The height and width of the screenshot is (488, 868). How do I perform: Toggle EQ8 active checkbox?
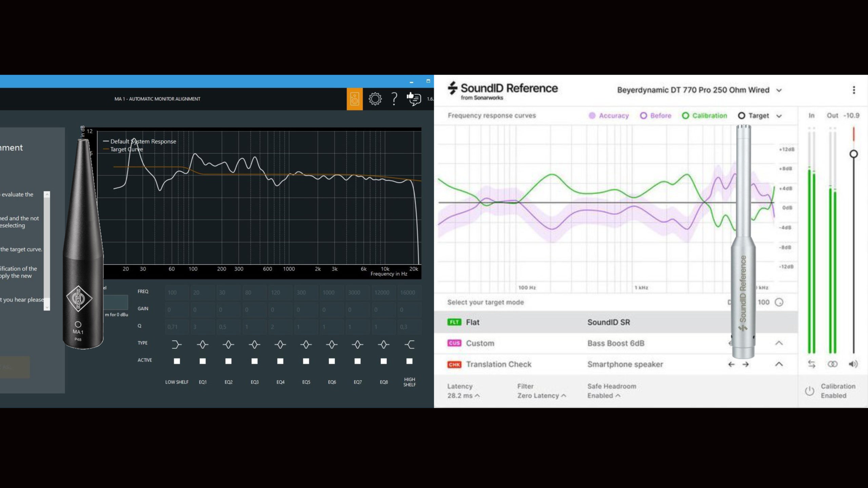383,361
